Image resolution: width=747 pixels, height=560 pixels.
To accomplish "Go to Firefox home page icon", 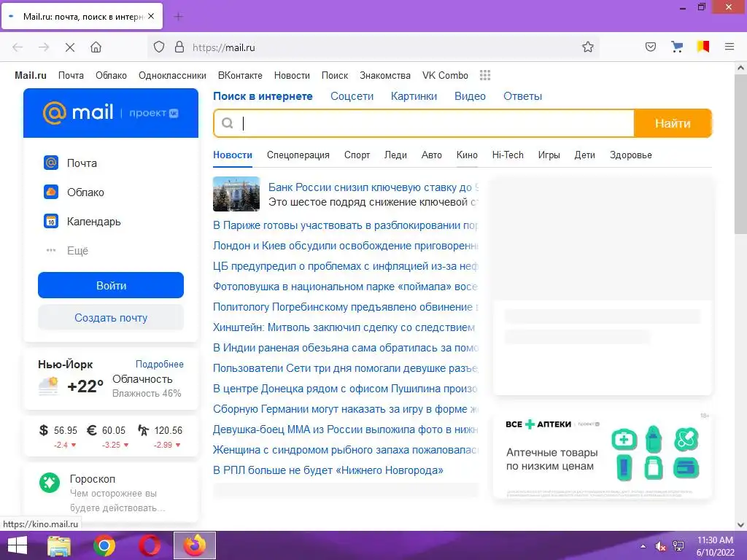I will 96,47.
